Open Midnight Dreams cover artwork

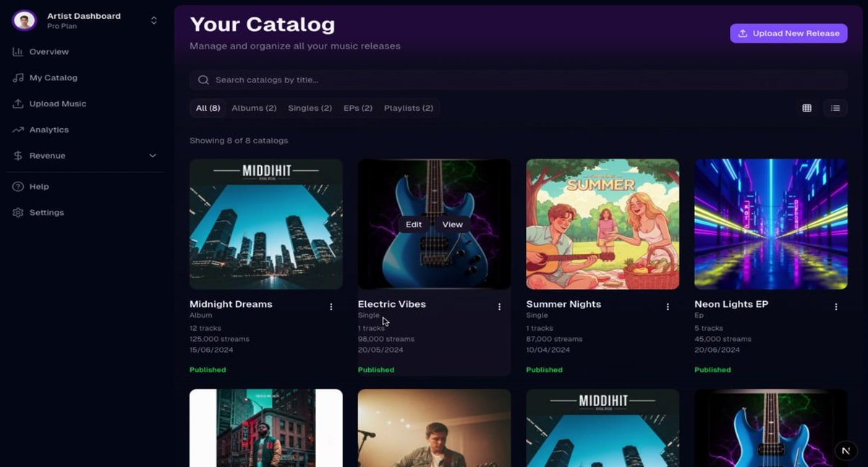(266, 224)
